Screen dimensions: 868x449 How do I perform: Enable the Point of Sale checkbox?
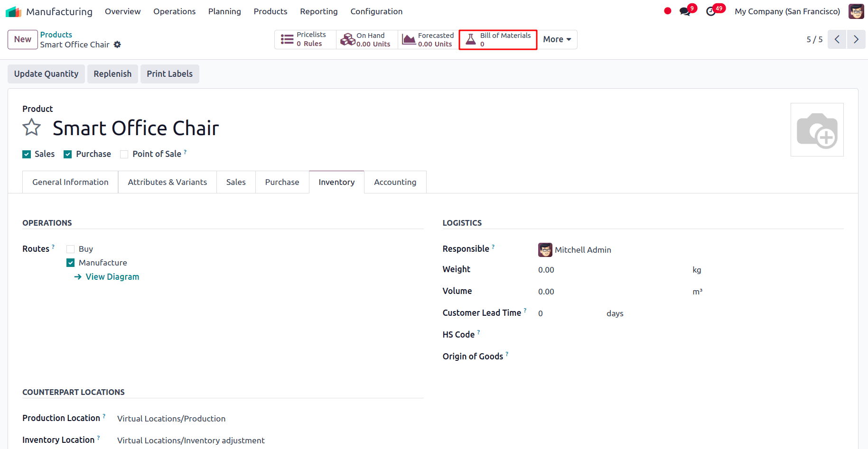point(124,154)
